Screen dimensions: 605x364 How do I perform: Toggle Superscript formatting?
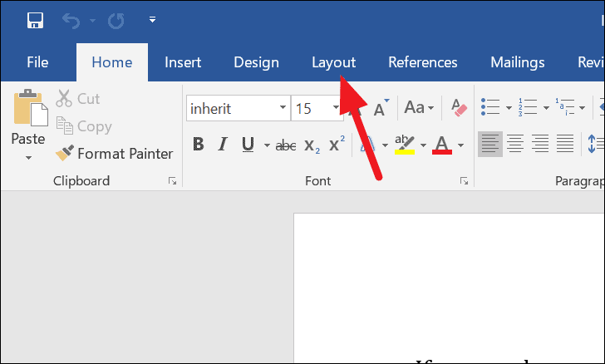[337, 144]
